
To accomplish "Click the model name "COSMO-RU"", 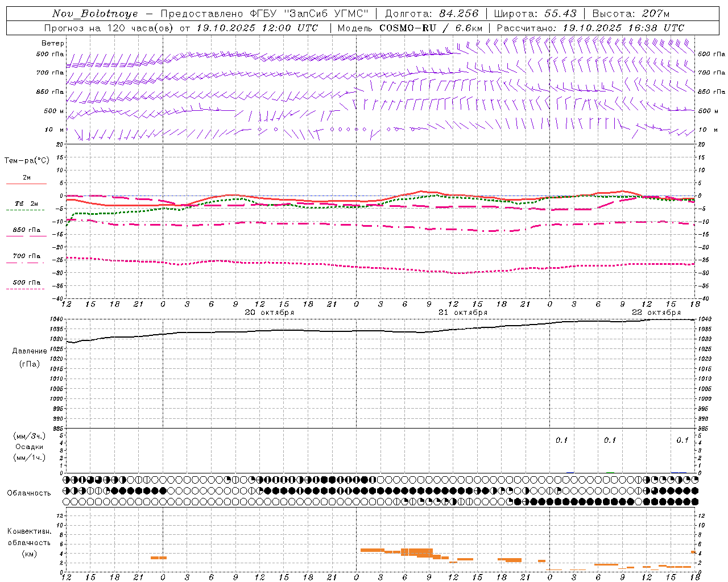I will (408, 28).
